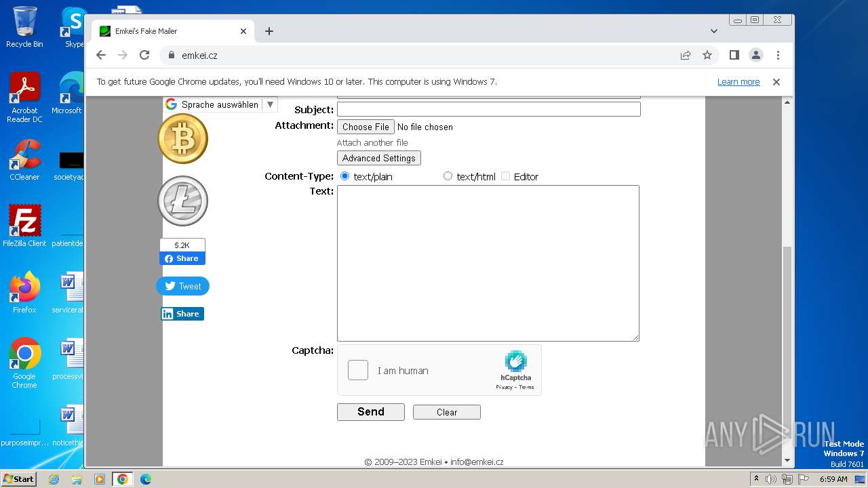Click the info@emkei.cz email link
This screenshot has width=868, height=488.
pos(477,462)
